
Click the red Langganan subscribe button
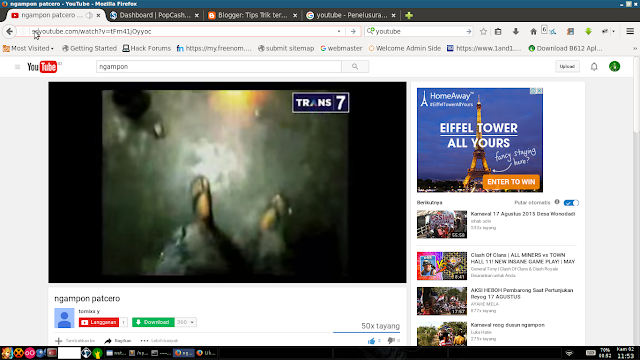(x=99, y=322)
